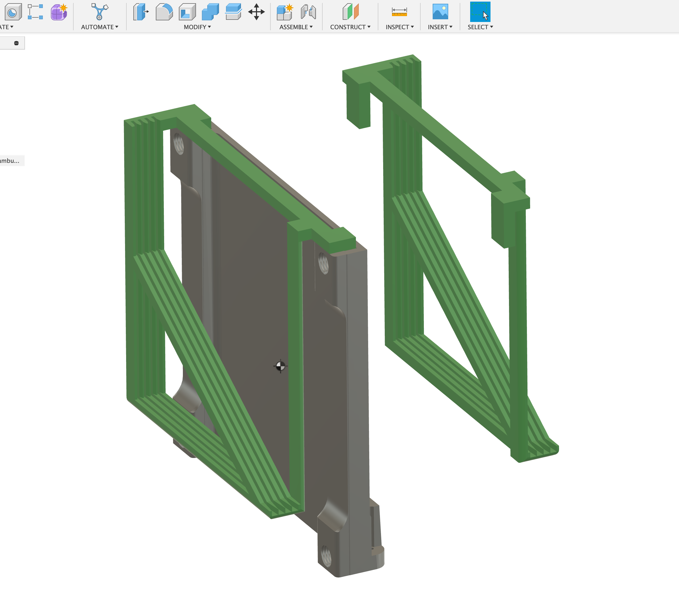The image size is (679, 616).
Task: Open the ASSEMBLE panel menu
Action: click(x=296, y=27)
